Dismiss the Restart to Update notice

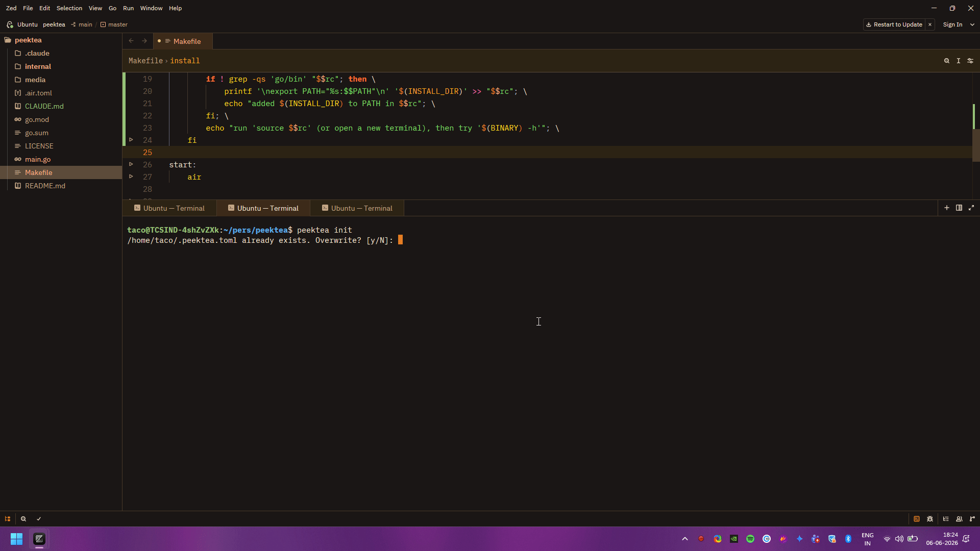[x=930, y=24]
